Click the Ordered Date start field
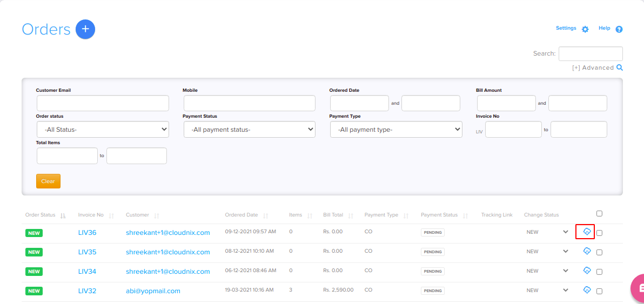This screenshot has height=304, width=644. [359, 103]
